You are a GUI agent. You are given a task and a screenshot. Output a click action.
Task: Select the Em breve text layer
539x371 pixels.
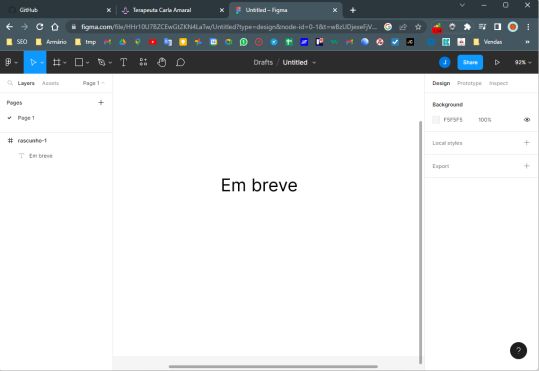(56, 156)
